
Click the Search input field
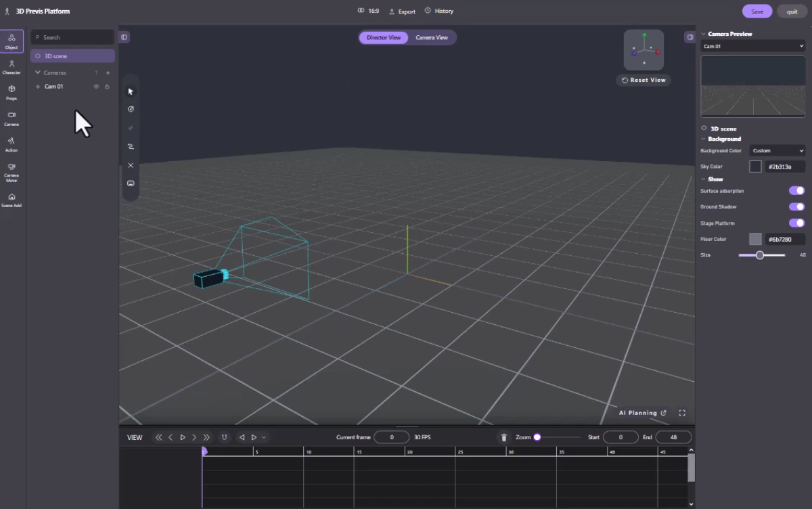[72, 37]
